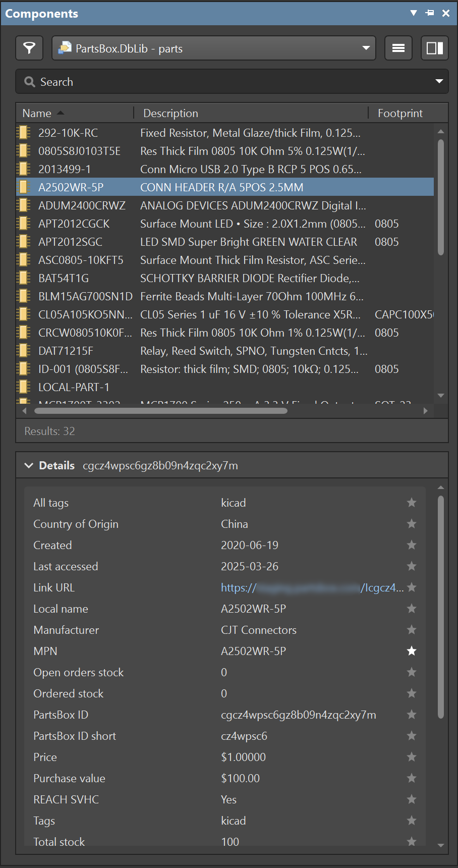Pin the Components panel

[430, 13]
